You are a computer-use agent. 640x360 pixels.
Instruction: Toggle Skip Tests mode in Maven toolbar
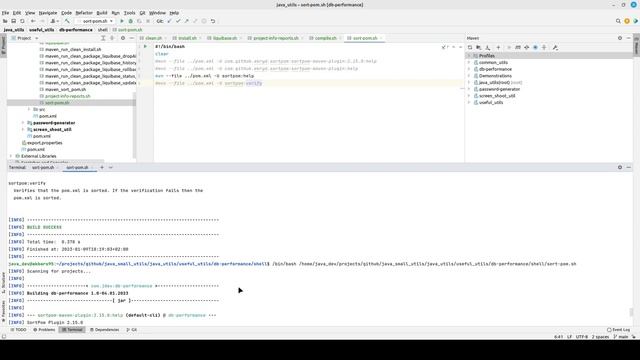[536, 48]
